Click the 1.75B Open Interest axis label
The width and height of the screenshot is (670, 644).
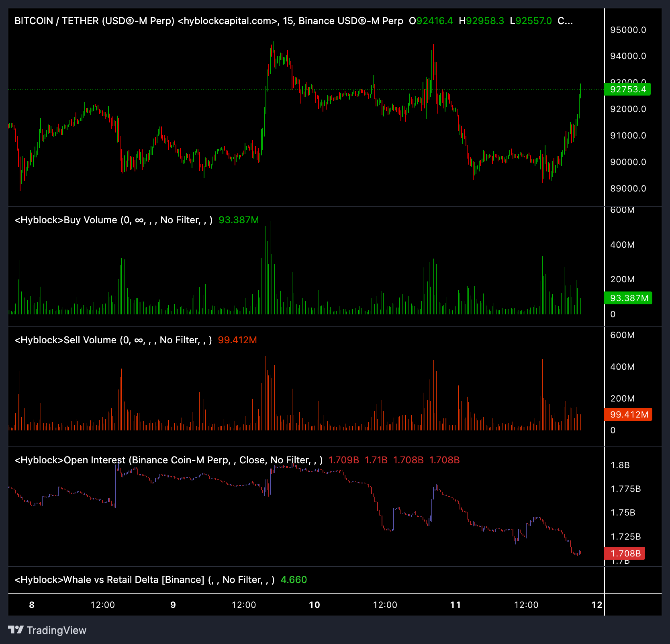coord(623,513)
